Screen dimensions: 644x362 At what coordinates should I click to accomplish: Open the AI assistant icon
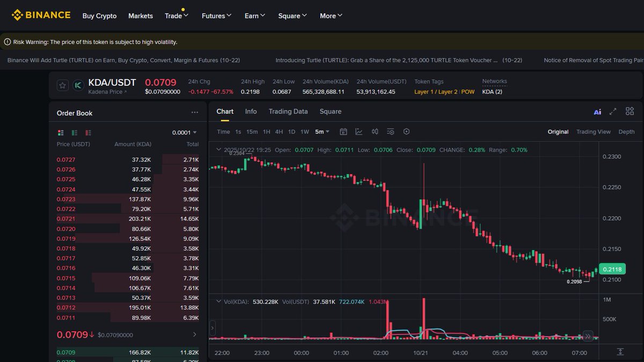(x=597, y=112)
